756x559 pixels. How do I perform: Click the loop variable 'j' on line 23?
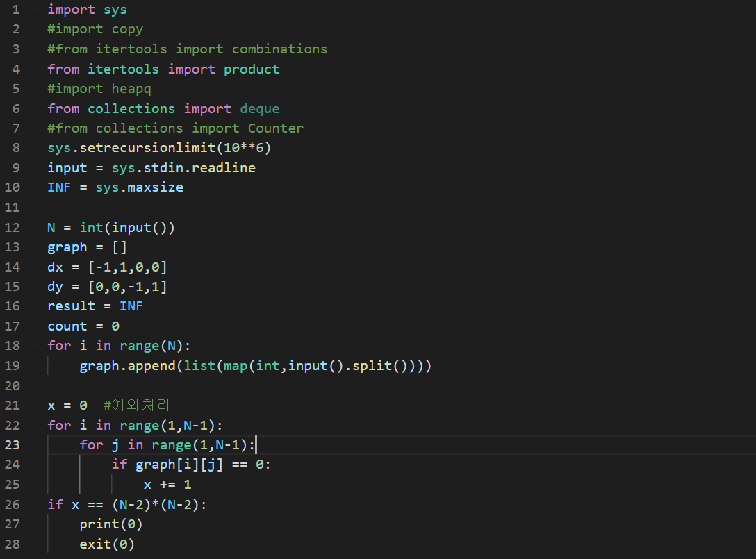click(x=115, y=445)
